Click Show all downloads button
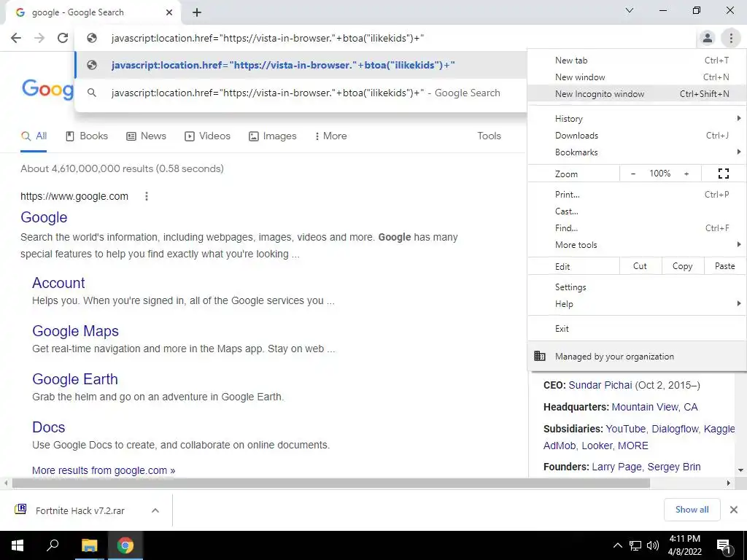This screenshot has height=560, width=747. click(x=692, y=510)
